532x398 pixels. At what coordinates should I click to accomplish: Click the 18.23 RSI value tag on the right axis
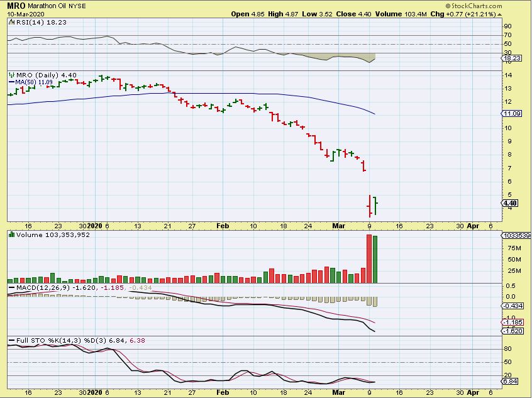(511, 58)
